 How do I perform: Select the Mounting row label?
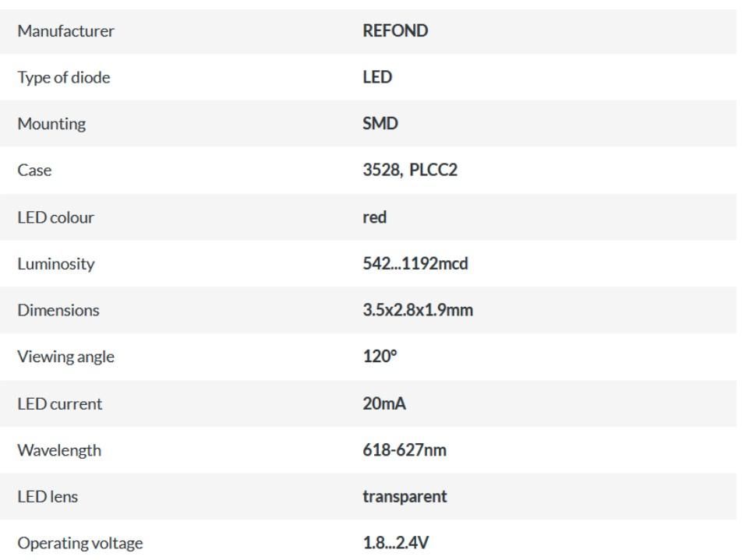[51, 124]
